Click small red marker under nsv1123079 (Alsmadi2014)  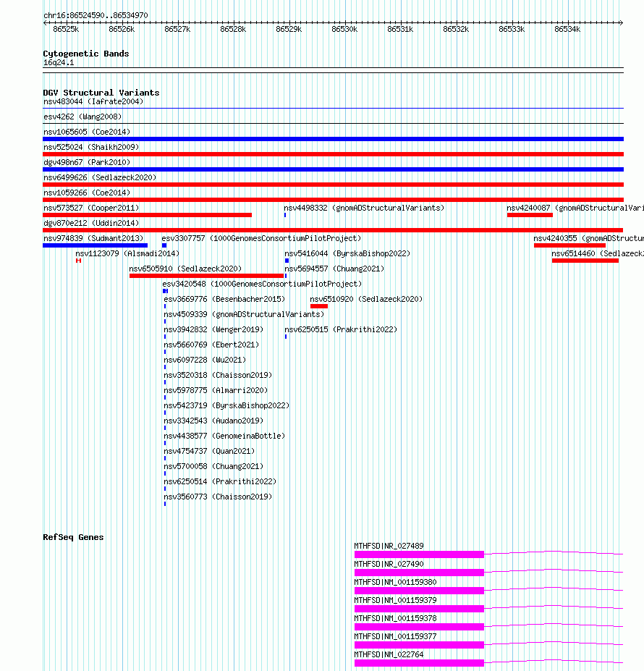78,261
